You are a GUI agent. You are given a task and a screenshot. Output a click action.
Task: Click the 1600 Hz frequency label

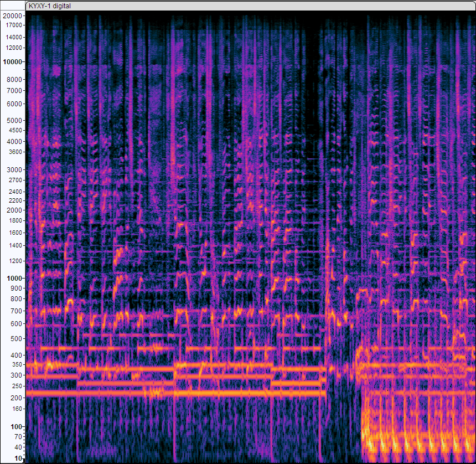(x=15, y=233)
